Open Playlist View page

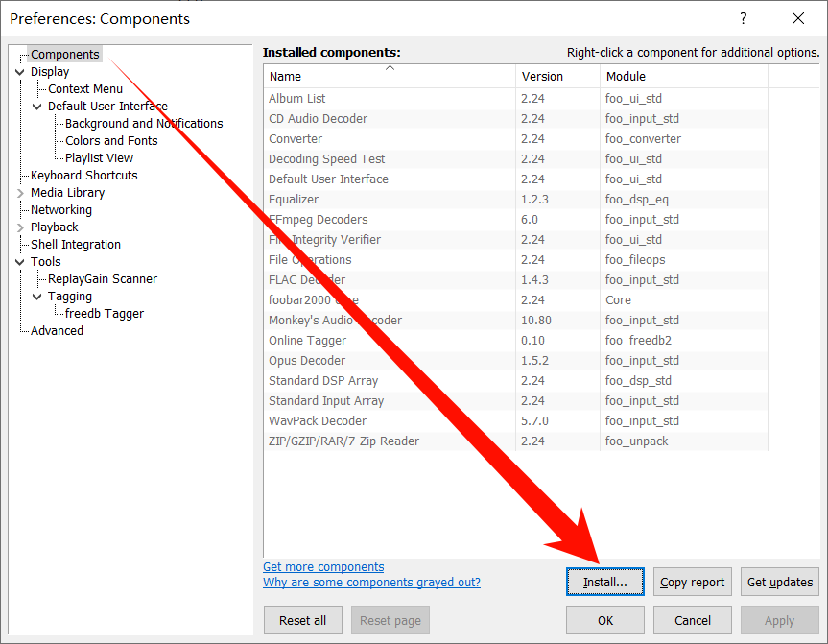tap(99, 158)
